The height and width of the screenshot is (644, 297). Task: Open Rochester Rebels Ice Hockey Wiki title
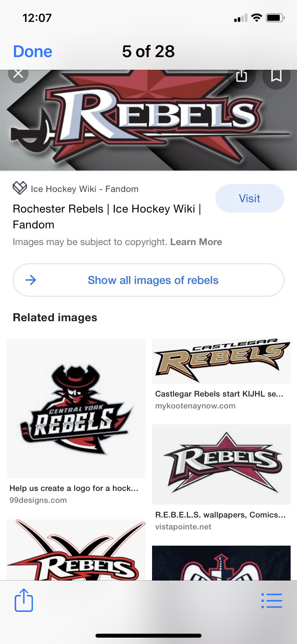(107, 217)
